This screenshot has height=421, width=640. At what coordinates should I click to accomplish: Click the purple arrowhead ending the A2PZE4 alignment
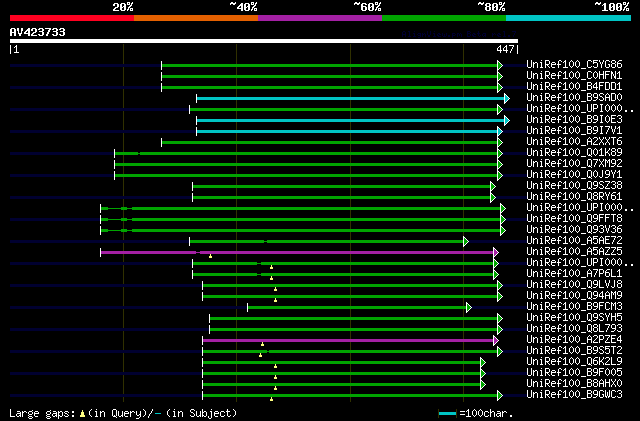pos(496,341)
